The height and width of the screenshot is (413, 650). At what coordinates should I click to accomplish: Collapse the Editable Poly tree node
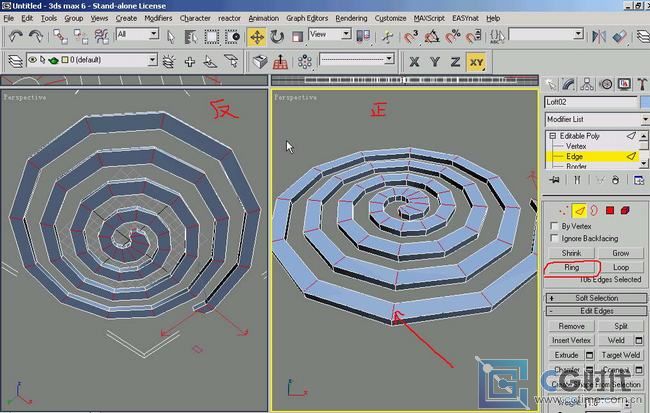pyautogui.click(x=553, y=136)
